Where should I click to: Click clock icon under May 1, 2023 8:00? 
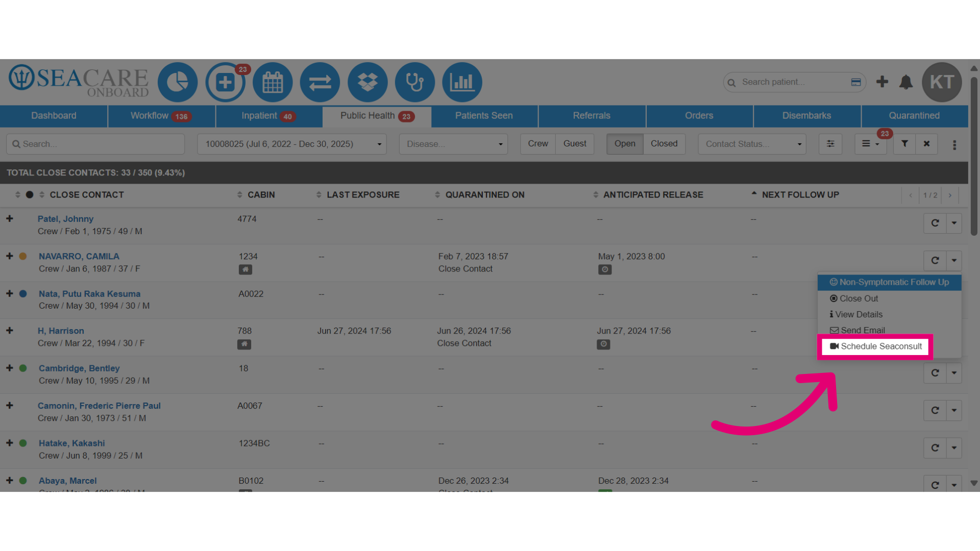(605, 269)
